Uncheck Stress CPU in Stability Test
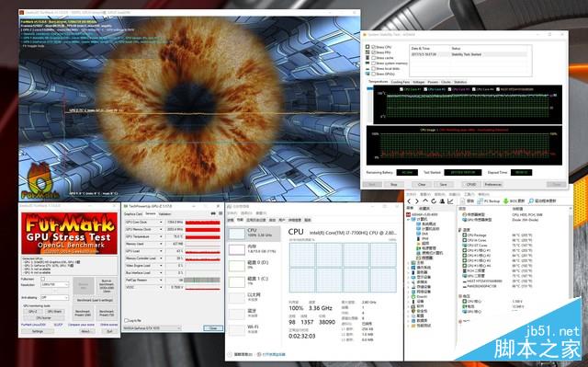Viewport: 588px width, 367px height. pos(374,47)
